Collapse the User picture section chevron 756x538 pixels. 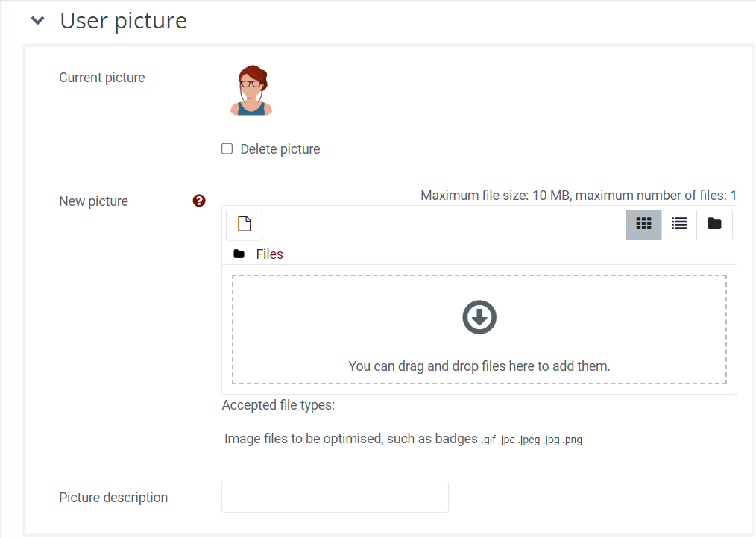point(37,21)
